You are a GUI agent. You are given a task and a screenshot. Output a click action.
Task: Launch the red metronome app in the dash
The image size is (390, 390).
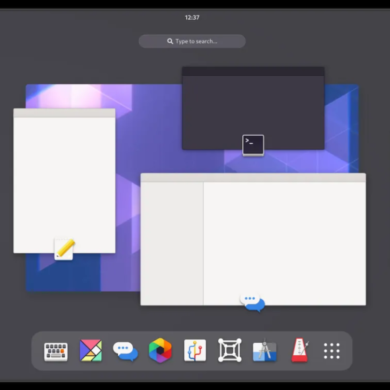[300, 351]
